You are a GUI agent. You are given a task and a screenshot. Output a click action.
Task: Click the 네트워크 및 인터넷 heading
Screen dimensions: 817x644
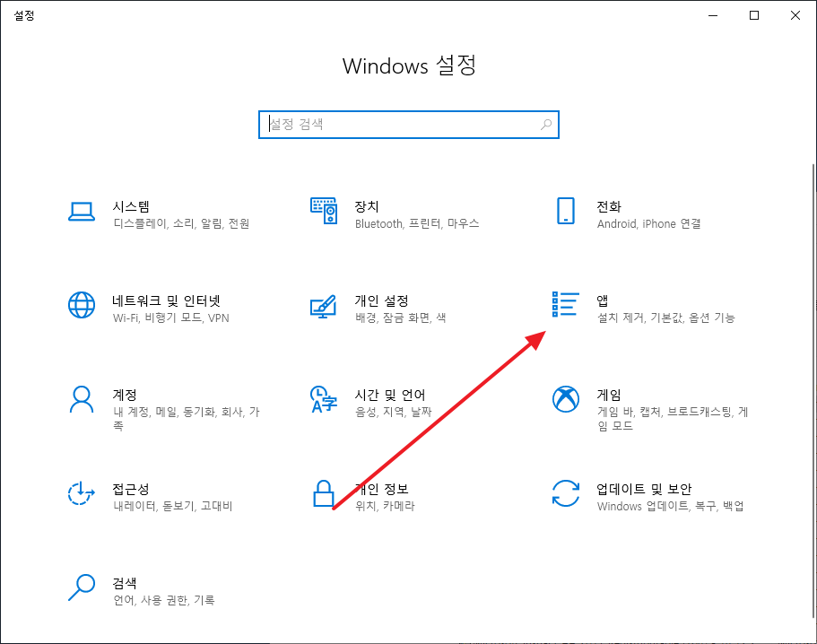tap(166, 300)
